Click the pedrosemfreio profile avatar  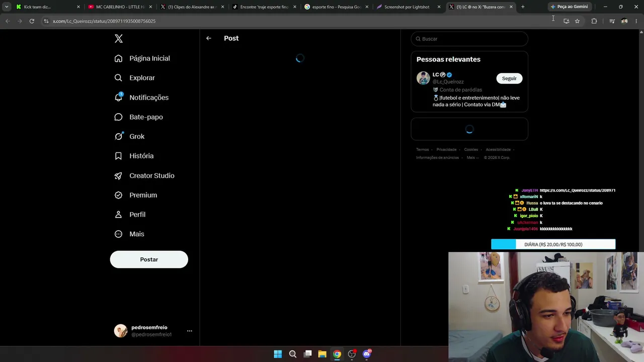point(121,331)
